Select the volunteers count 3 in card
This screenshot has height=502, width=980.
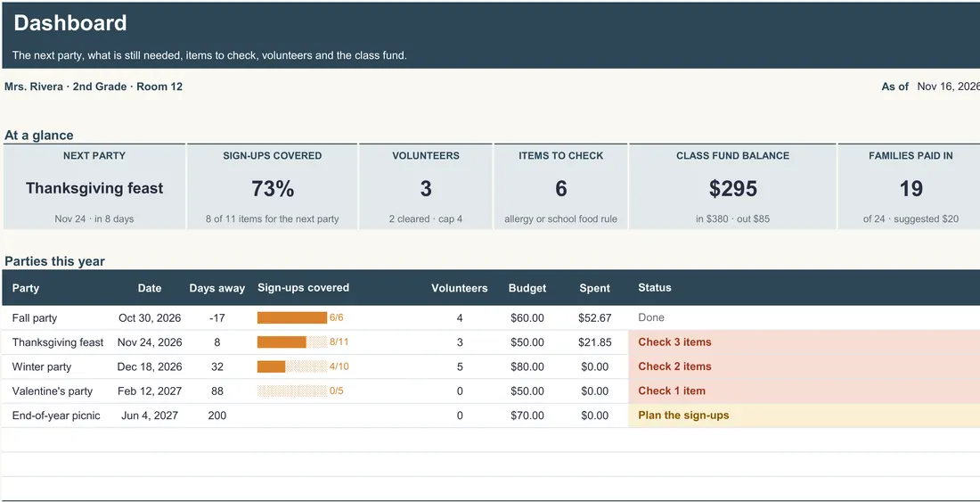[426, 188]
